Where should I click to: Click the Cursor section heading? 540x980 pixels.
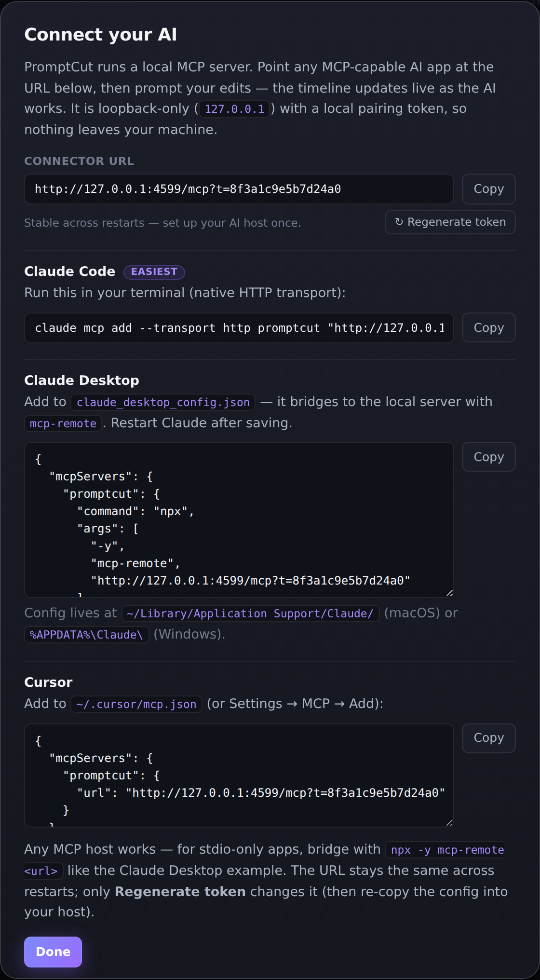tap(48, 682)
